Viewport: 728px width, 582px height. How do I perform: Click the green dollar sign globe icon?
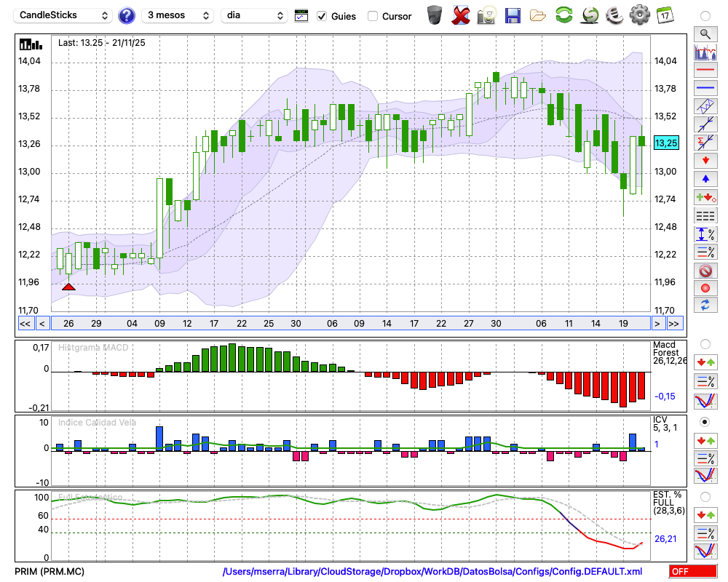[590, 15]
